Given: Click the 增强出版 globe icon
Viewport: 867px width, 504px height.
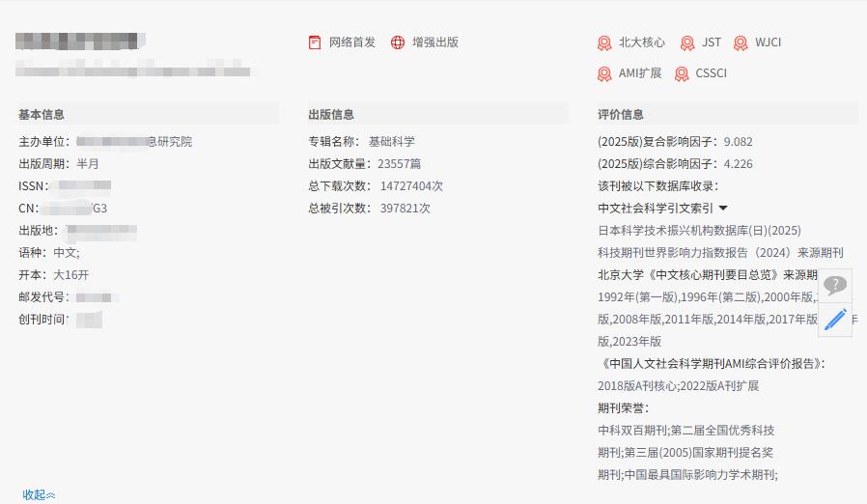Looking at the screenshot, I should tap(398, 42).
